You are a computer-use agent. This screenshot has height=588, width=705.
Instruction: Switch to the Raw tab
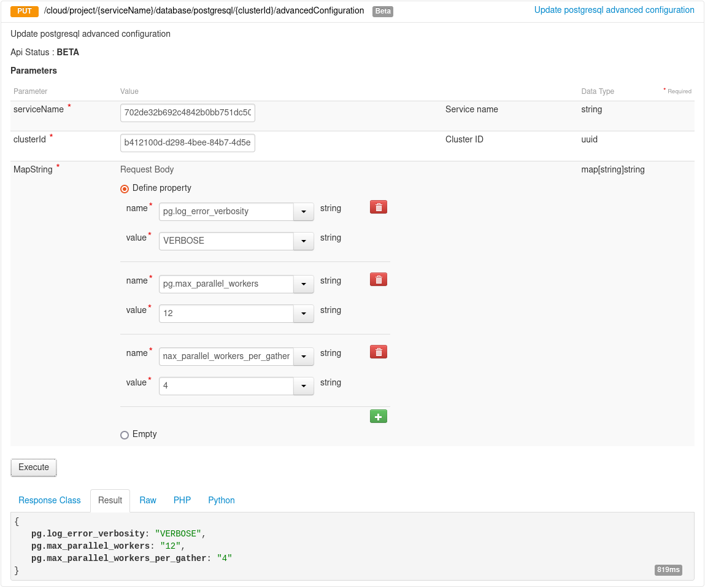pos(147,500)
